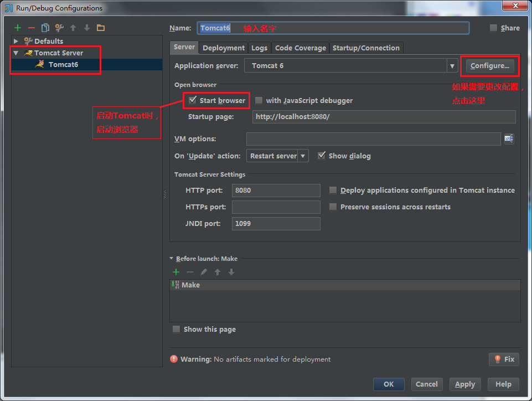Screen dimensions: 532x401
Task: Switch to Deployment tab
Action: (x=224, y=48)
